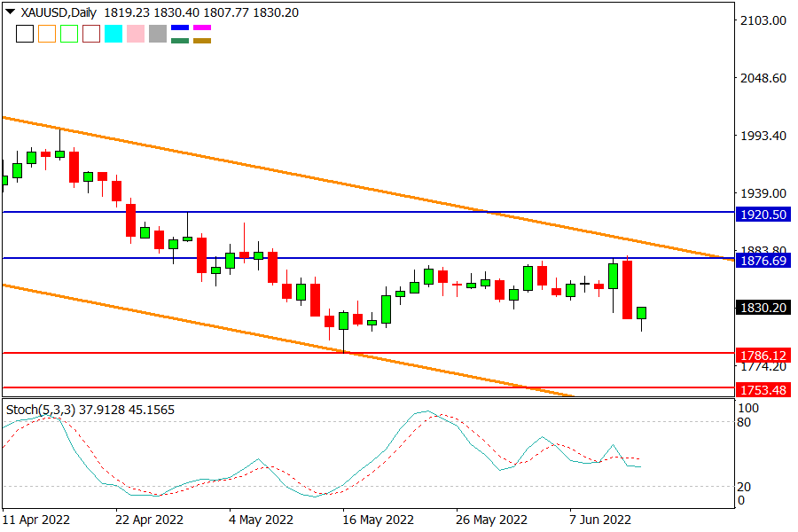Select the large red candle before the last
The width and height of the screenshot is (798, 532).
coord(628,290)
